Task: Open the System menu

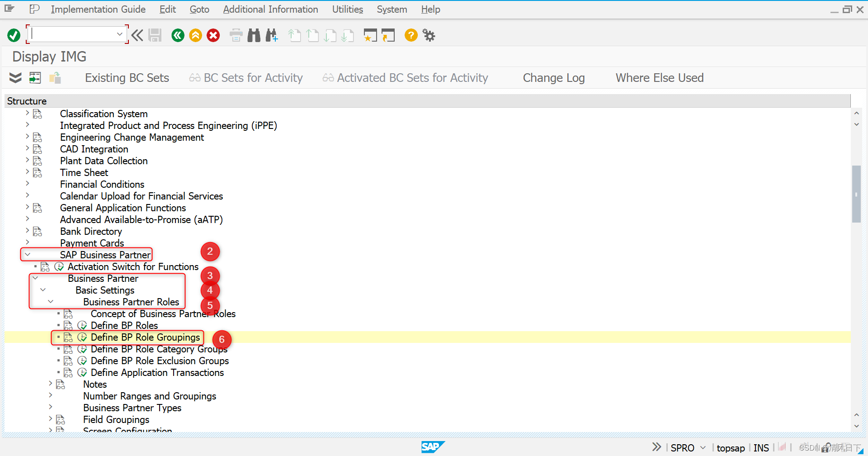Action: (x=392, y=9)
